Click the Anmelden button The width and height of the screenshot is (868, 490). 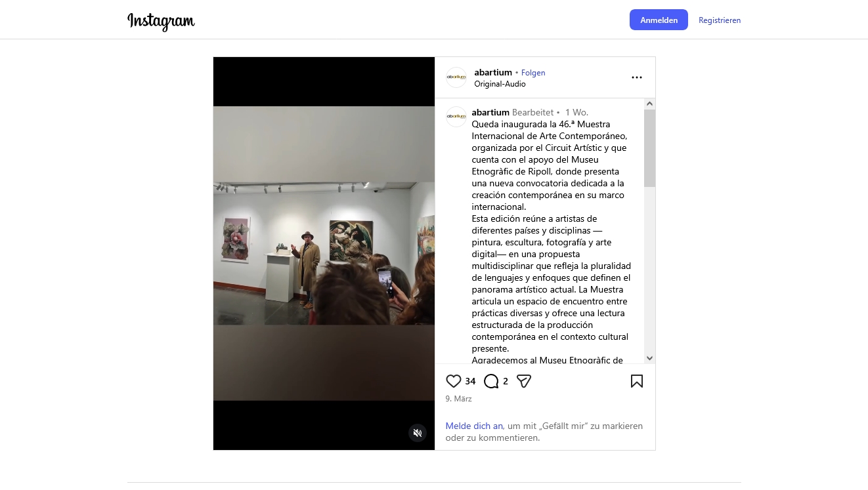click(659, 20)
